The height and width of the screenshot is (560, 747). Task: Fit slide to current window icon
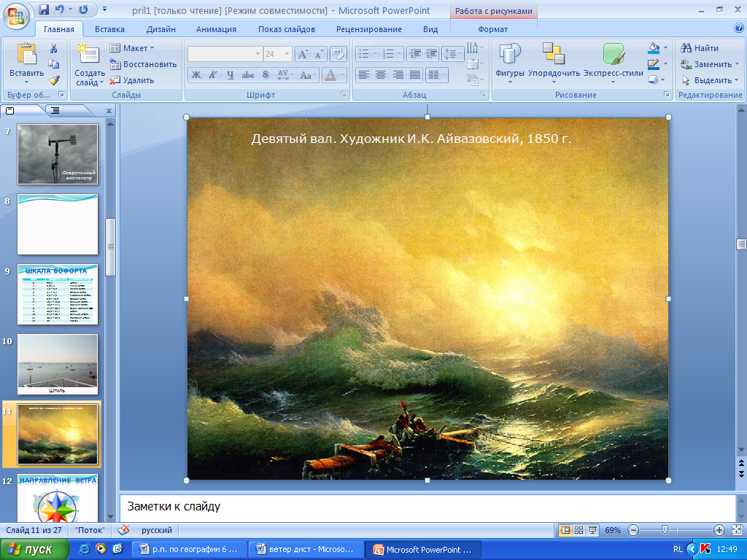737,530
